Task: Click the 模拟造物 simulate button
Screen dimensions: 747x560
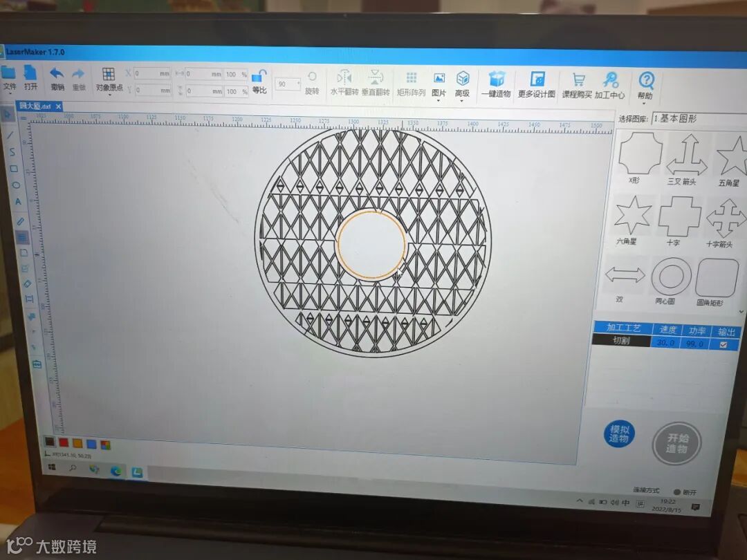Action: [619, 433]
